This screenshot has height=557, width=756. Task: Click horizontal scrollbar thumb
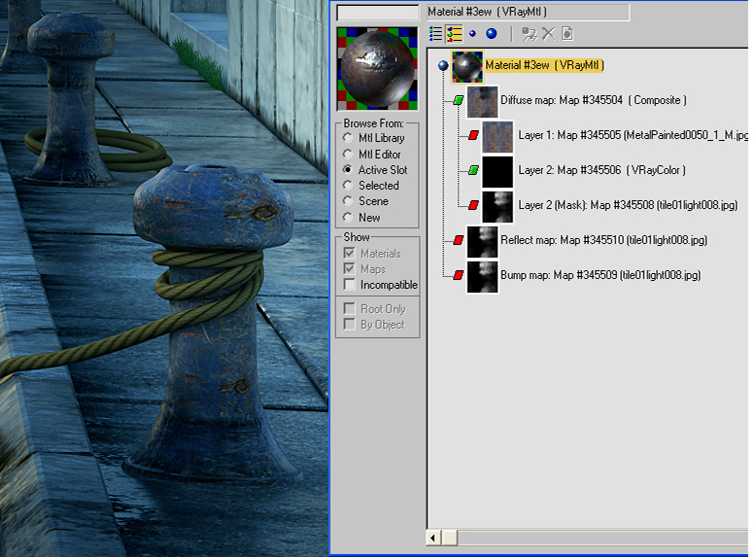(x=450, y=538)
